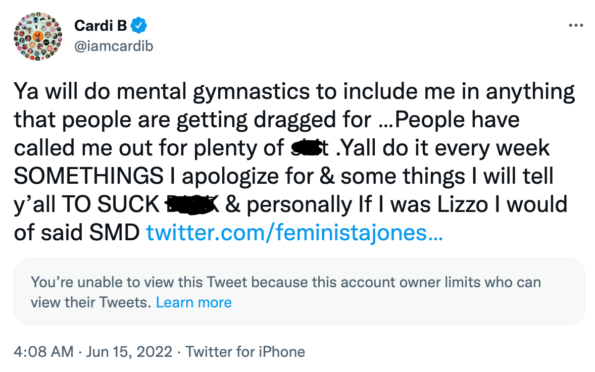This screenshot has height=372, width=595.
Task: Select the unavailable quoted tweet box
Action: point(299,292)
